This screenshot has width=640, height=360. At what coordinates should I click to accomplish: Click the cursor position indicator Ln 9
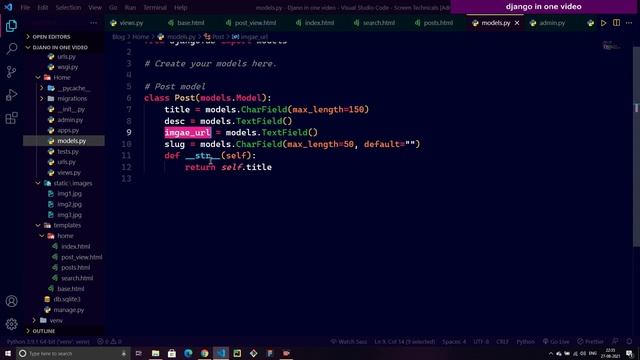[x=404, y=342]
